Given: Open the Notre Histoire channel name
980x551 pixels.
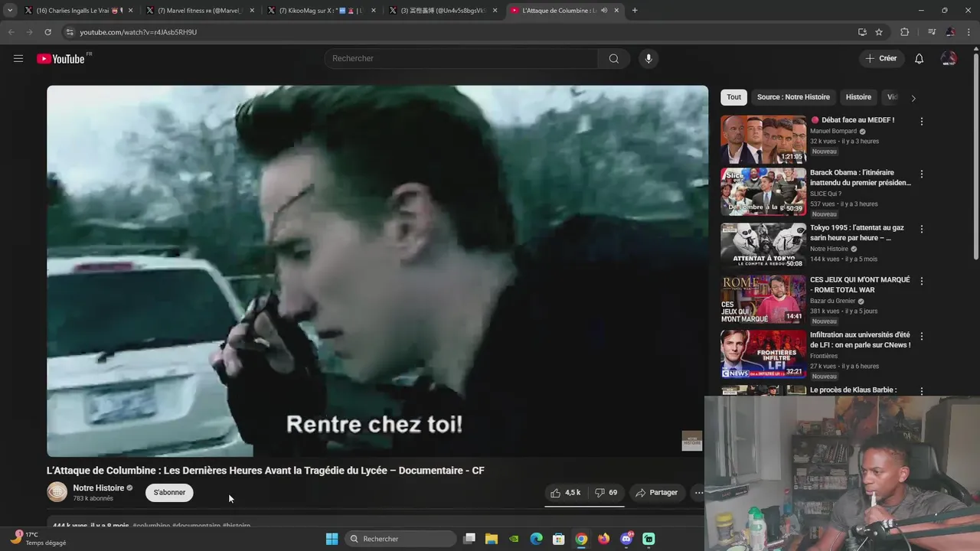Looking at the screenshot, I should point(99,487).
